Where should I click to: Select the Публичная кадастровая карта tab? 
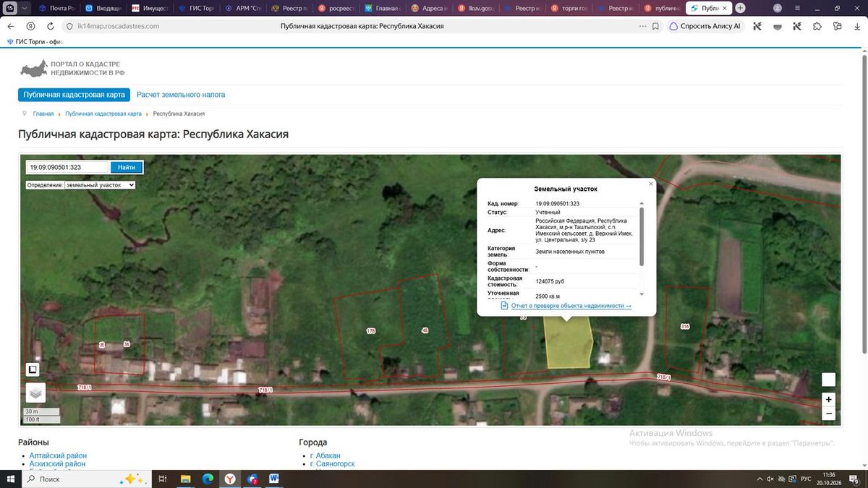click(x=75, y=95)
